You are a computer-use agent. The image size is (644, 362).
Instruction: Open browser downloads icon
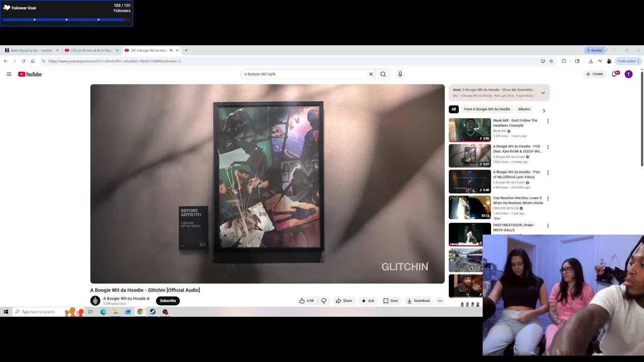coord(591,61)
